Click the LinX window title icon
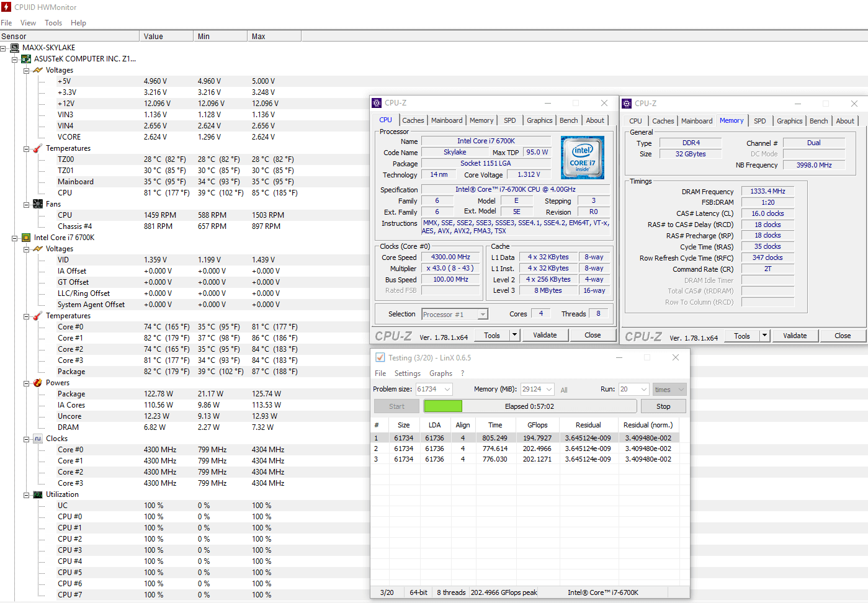The image size is (868, 603). pos(380,358)
